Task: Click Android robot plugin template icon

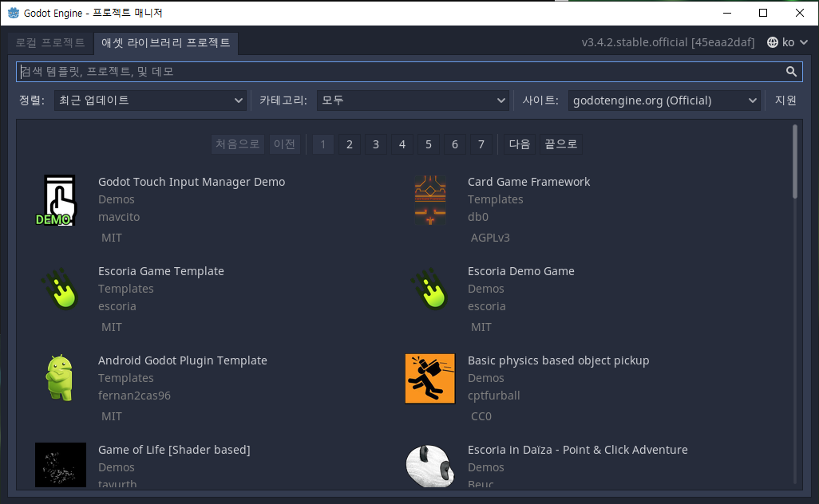Action: (x=59, y=378)
